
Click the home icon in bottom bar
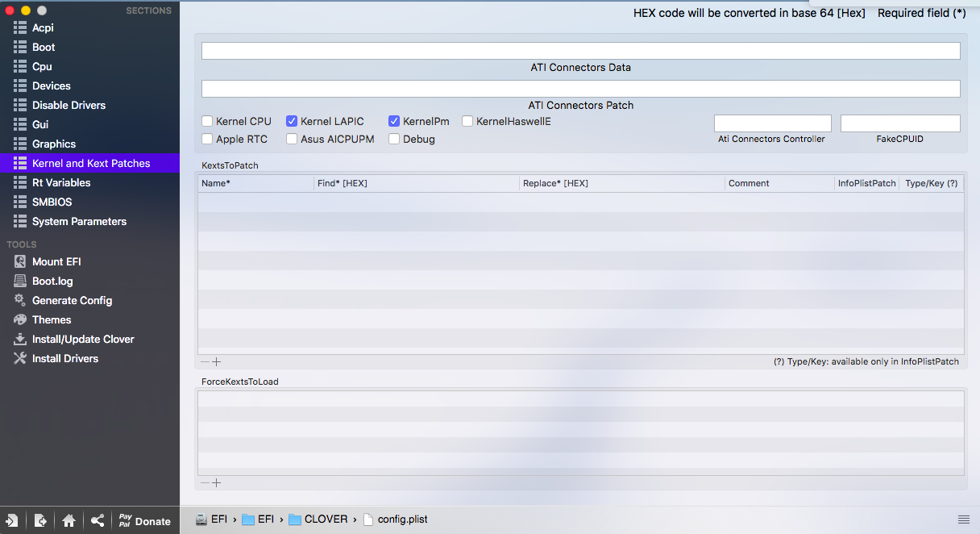pos(69,521)
